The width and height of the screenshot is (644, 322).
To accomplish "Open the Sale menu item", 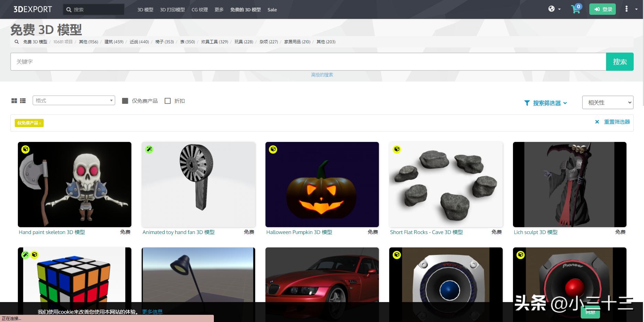I will 272,10.
